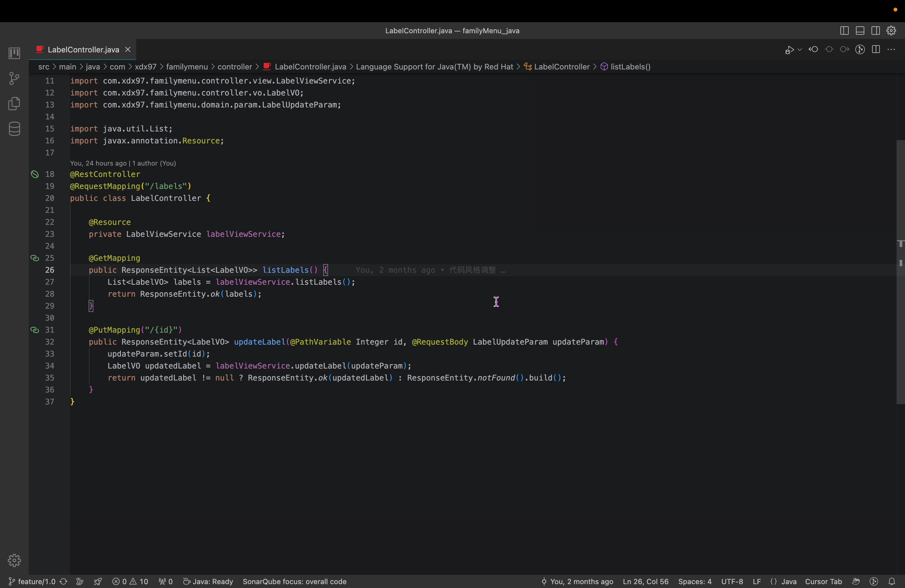Open the Source Control sidebar view

point(14,78)
